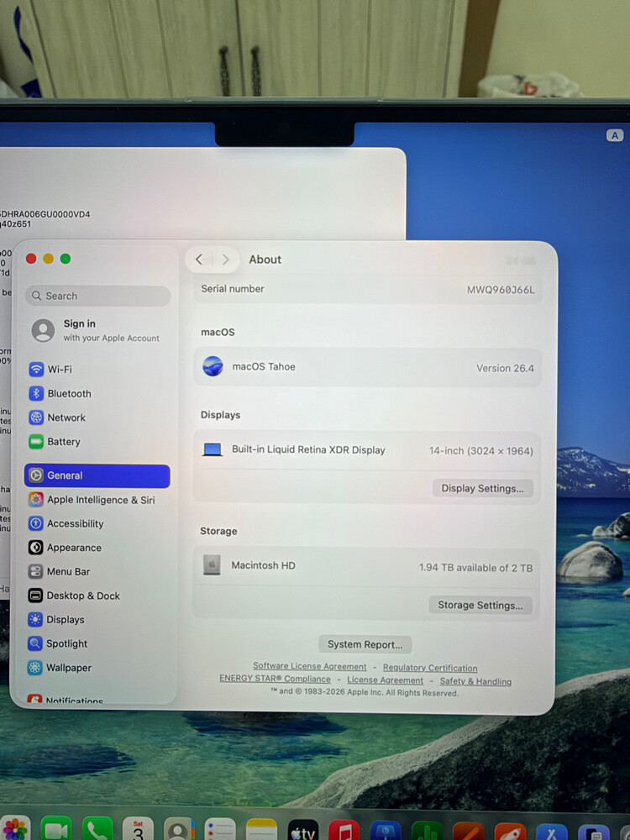Click the 1.94 TB available of 2 TB text
The width and height of the screenshot is (630, 840).
(x=475, y=568)
